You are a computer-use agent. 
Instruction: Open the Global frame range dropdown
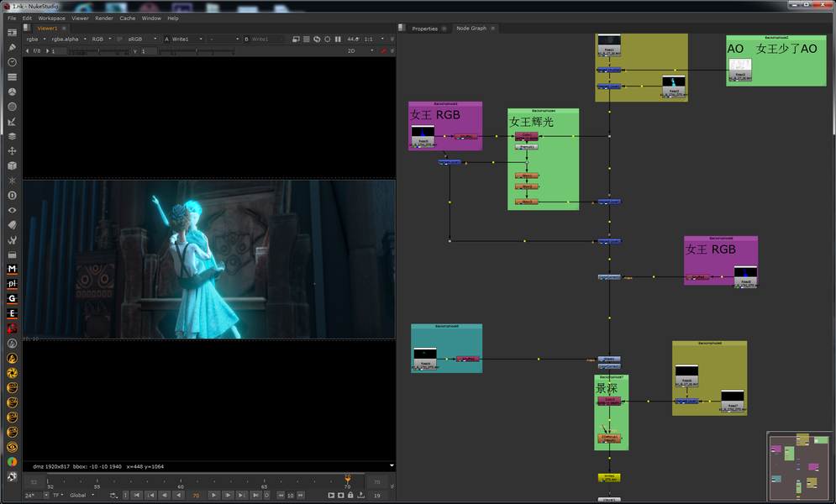pyautogui.click(x=81, y=495)
